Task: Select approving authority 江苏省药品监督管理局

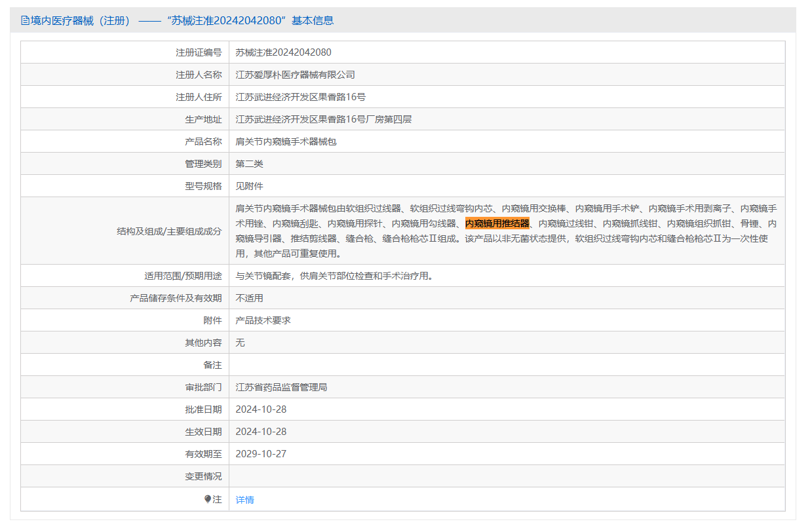Action: [x=281, y=387]
